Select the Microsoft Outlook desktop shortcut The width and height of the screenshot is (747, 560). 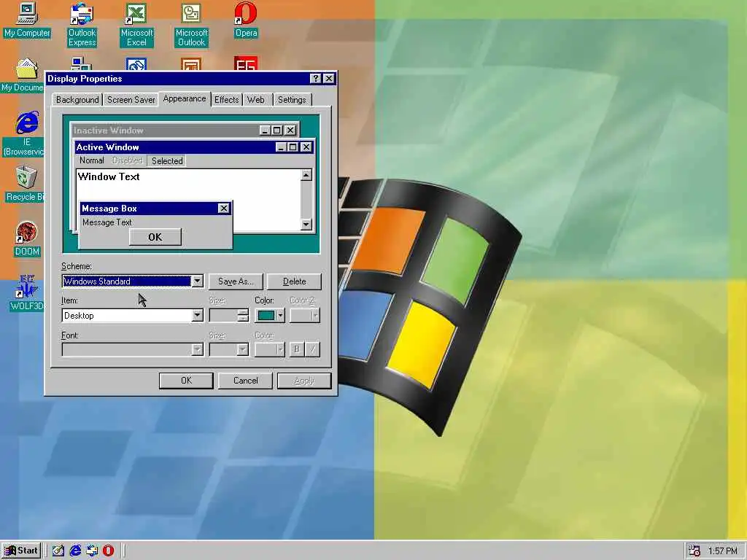click(192, 25)
